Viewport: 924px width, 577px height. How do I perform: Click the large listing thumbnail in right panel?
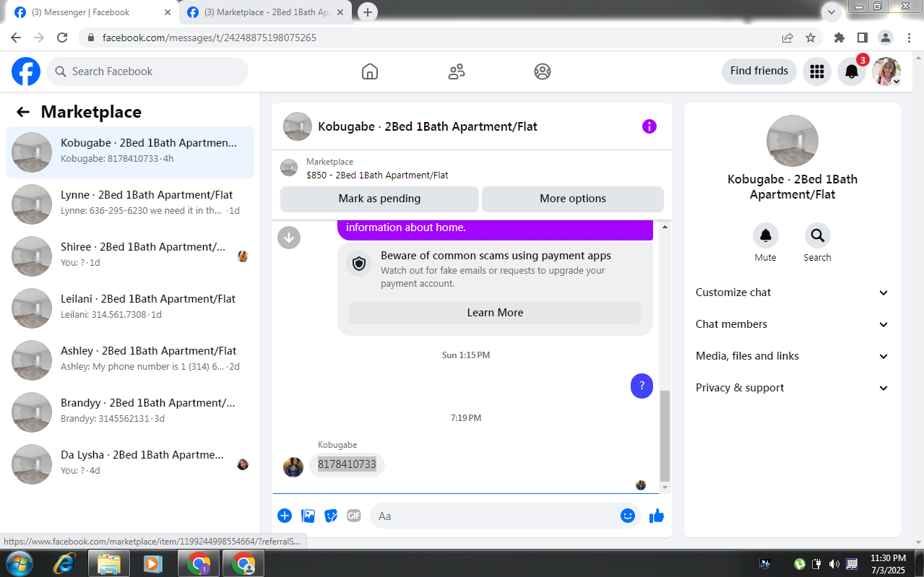[793, 141]
